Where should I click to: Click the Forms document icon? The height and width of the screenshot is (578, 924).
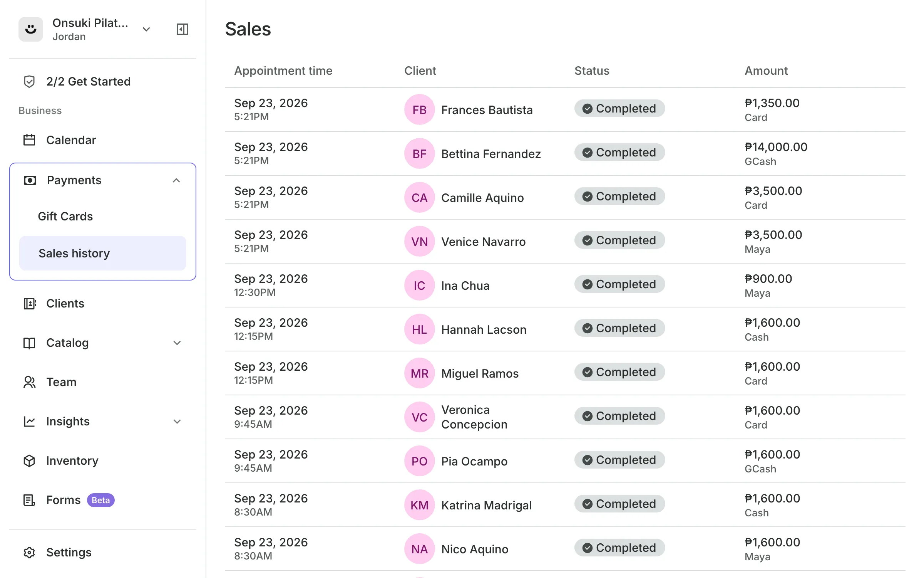click(x=29, y=500)
